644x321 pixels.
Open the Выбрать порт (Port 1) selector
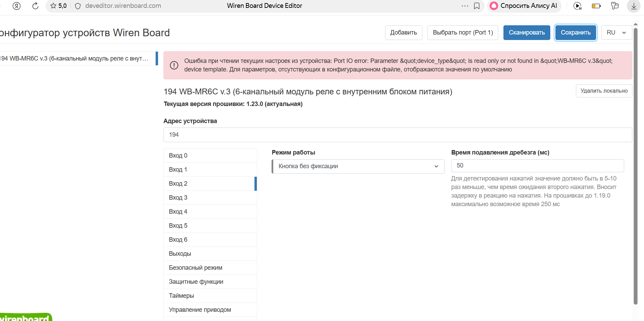click(462, 32)
